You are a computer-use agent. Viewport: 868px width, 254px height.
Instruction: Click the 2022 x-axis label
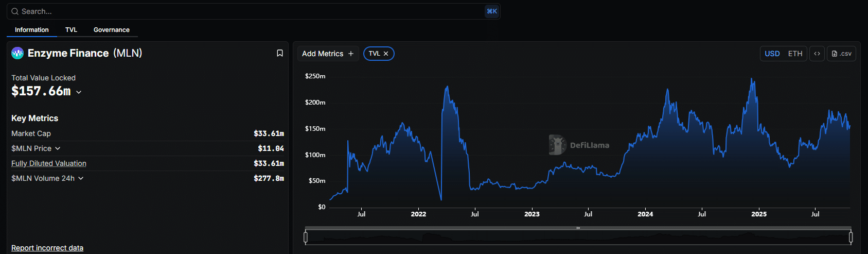[x=418, y=214]
